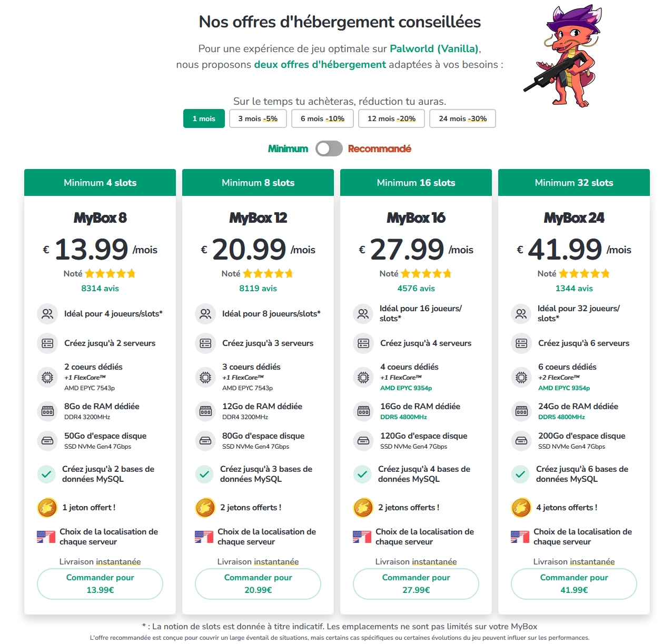The image size is (672, 644).
Task: Click the Recommandé label
Action: (x=379, y=149)
